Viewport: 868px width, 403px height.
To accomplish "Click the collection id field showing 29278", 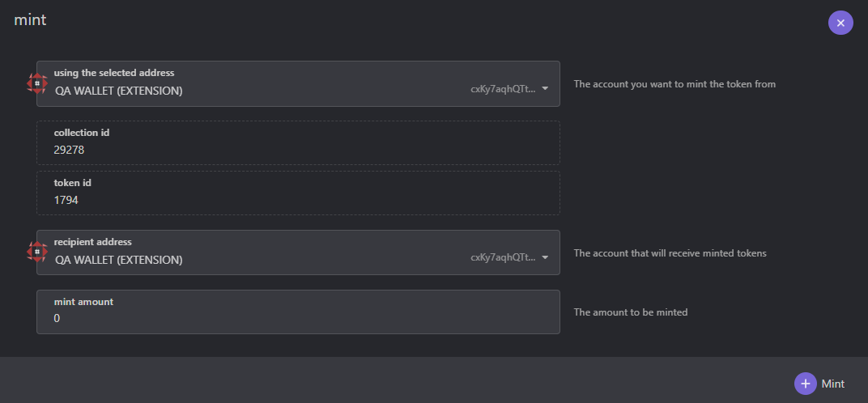I will (x=298, y=142).
